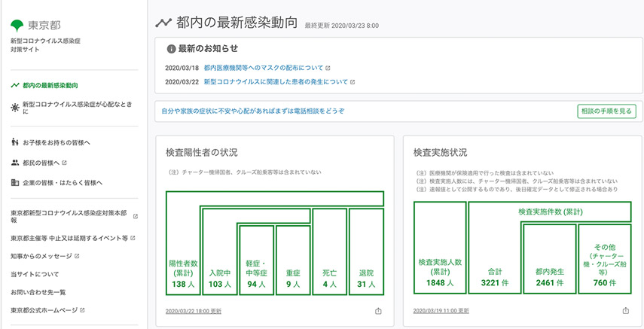Open the 患者の発生について news link

[x=276, y=81]
